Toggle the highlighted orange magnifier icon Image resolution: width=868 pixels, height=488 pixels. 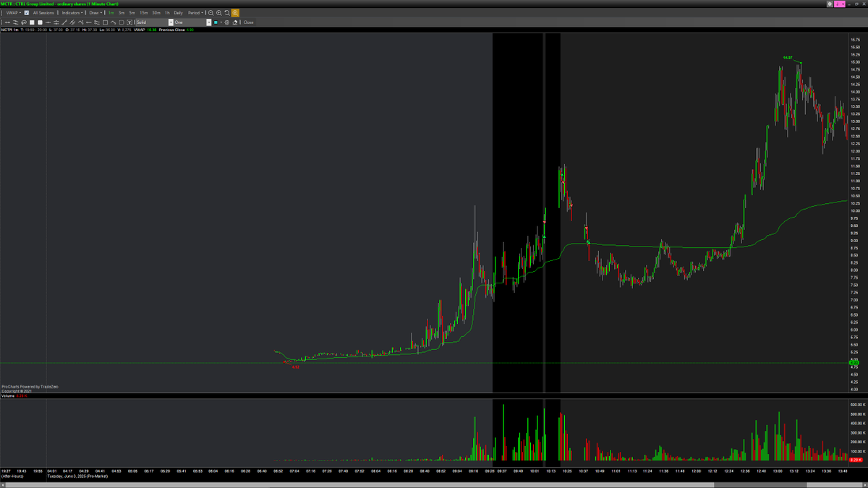(x=235, y=13)
